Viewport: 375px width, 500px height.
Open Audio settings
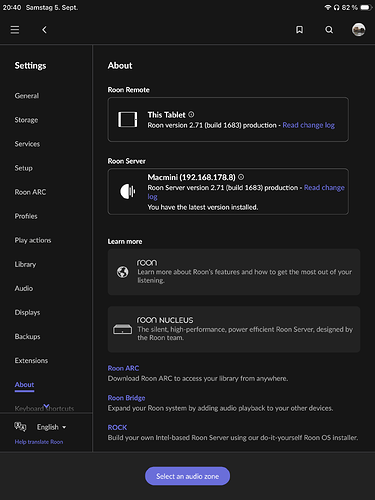coord(24,288)
